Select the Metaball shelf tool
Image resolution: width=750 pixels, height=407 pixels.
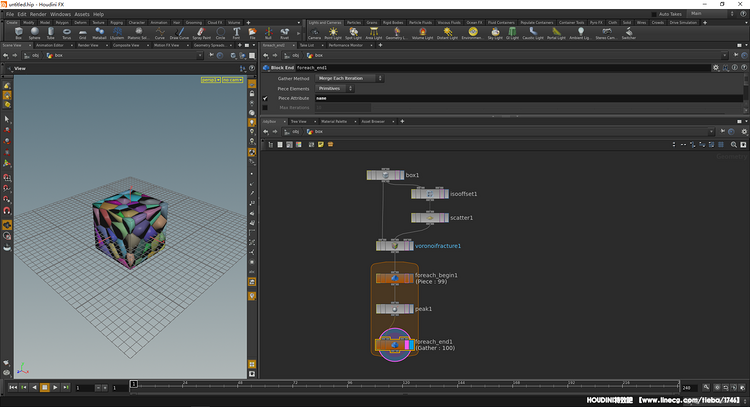(x=99, y=33)
